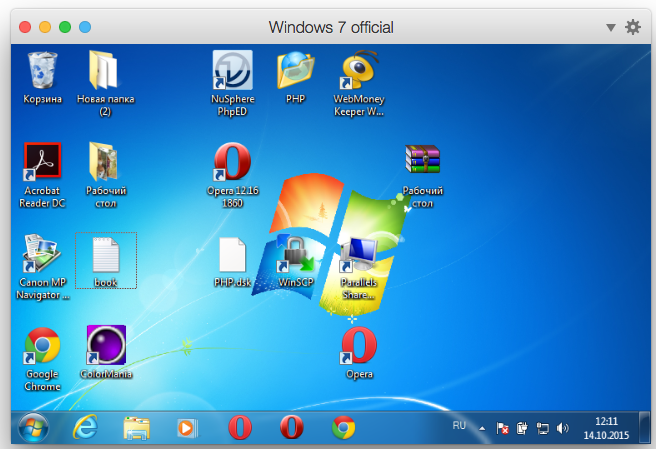Open Windows Media Player from taskbar

coord(187,428)
